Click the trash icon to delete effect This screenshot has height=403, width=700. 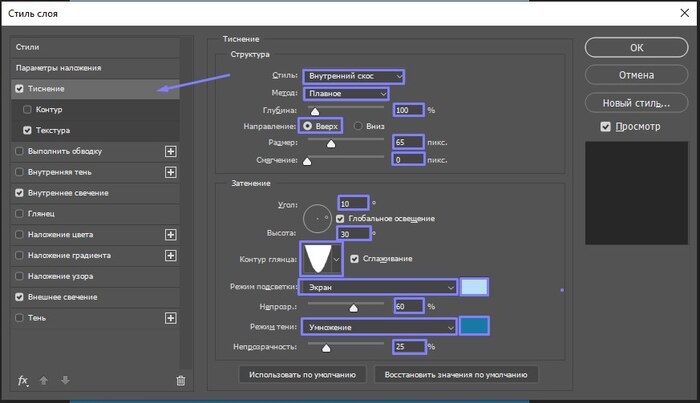(180, 380)
